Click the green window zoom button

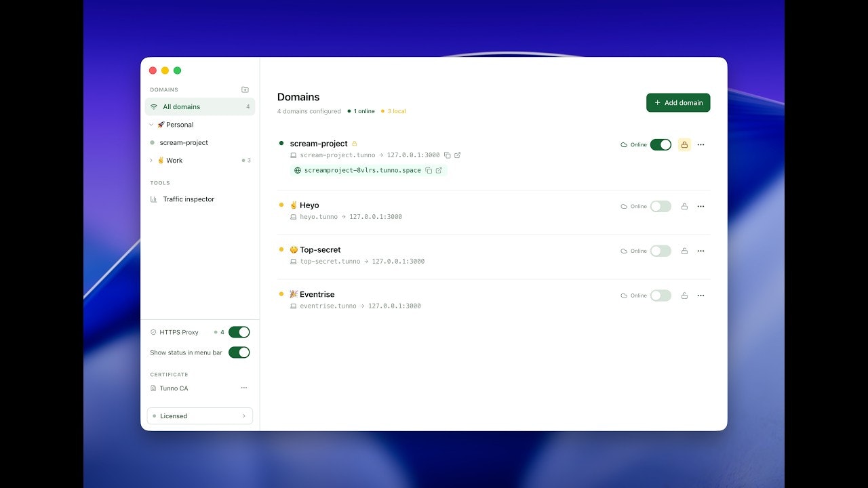[177, 70]
